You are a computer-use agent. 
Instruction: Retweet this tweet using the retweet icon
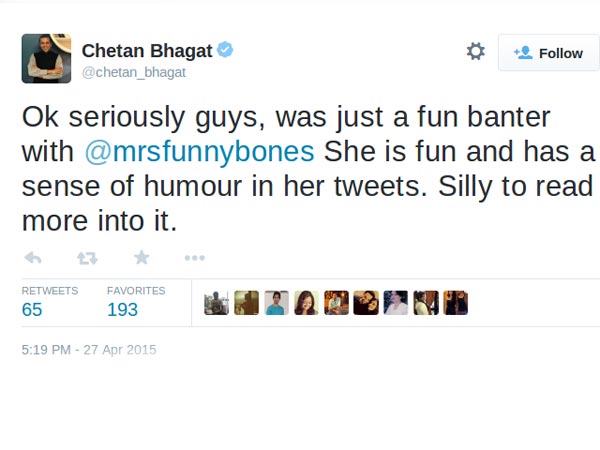pos(87,258)
